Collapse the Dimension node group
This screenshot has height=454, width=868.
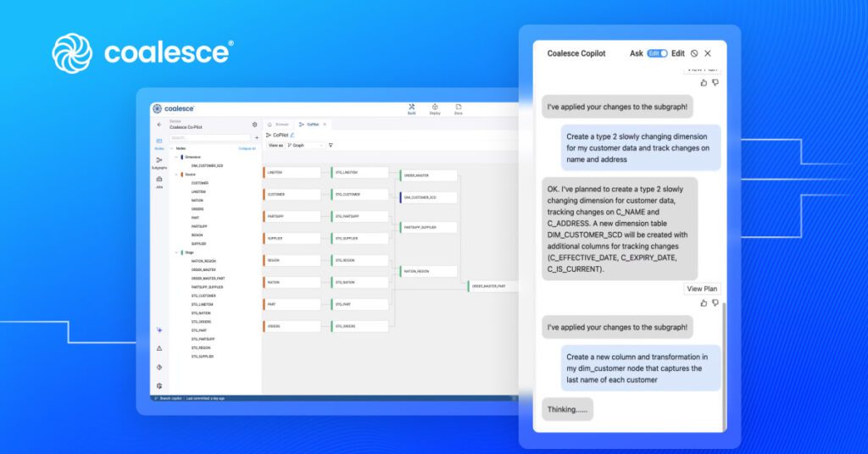coord(175,157)
